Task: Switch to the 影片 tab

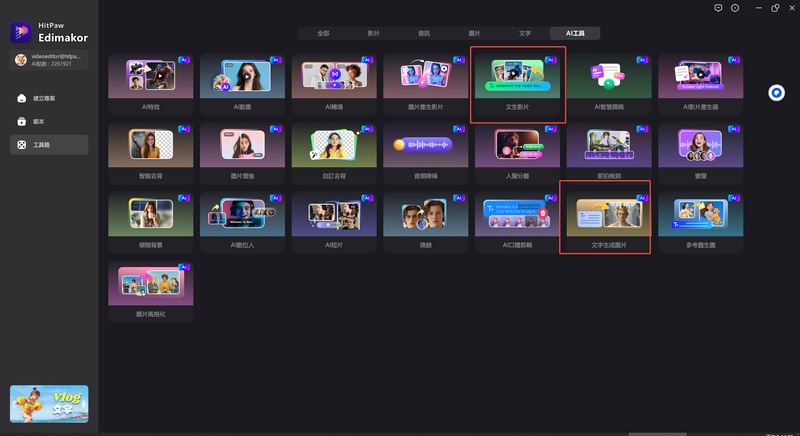Action: click(x=373, y=33)
